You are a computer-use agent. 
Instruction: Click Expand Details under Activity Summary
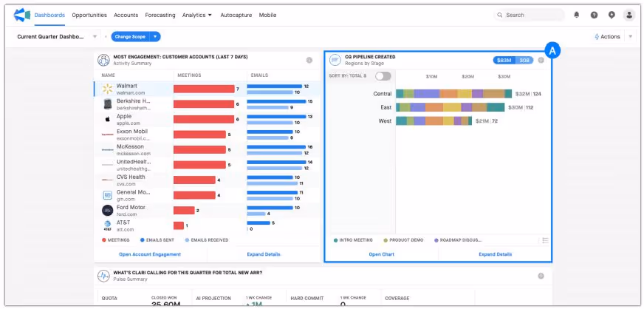coord(264,254)
